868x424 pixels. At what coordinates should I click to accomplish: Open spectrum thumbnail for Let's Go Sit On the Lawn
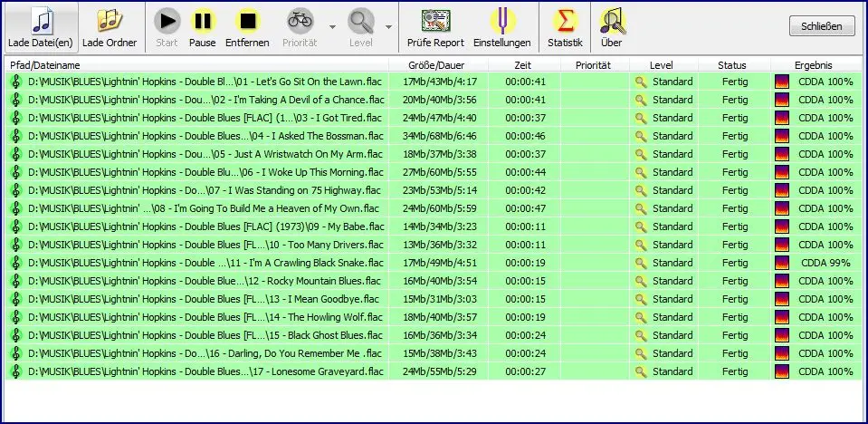(782, 82)
